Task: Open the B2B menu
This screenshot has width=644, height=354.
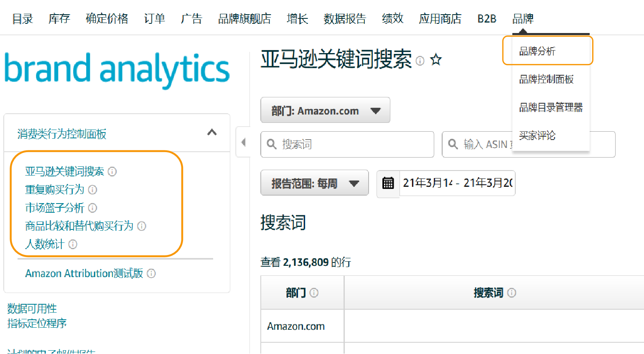Action: click(487, 19)
